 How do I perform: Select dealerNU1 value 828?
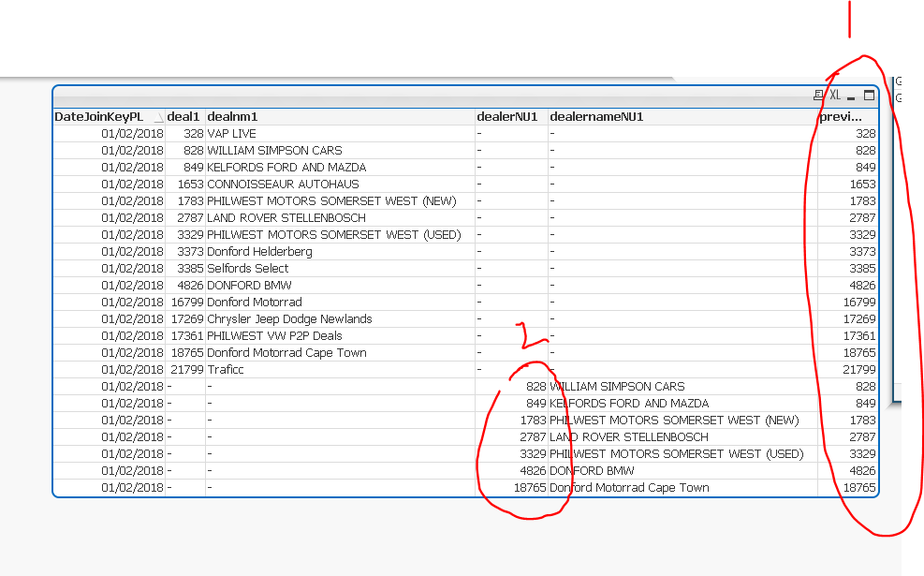click(x=536, y=387)
